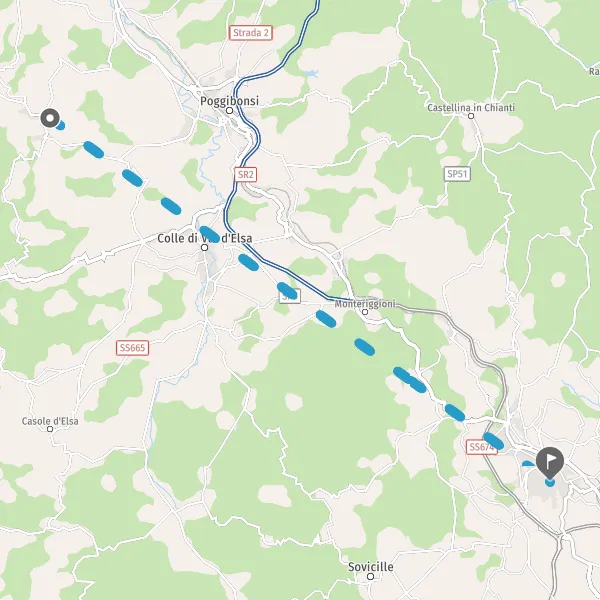The width and height of the screenshot is (600, 600).
Task: Click the route start circle marker
Action: click(50, 118)
